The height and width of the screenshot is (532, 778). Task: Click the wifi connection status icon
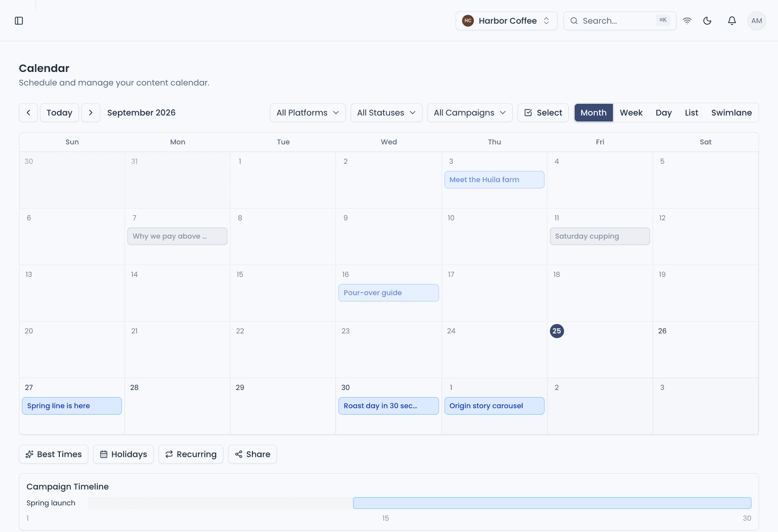coord(687,20)
